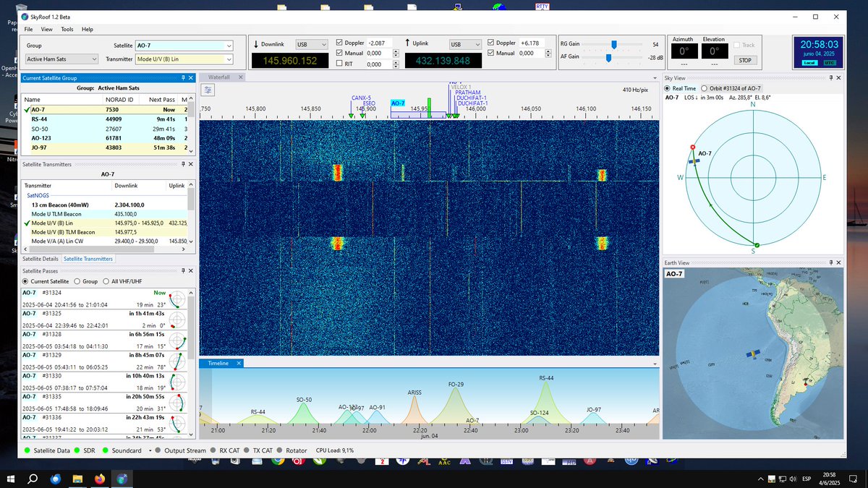
Task: Select Real Time radio button in Sky View
Action: tap(668, 87)
